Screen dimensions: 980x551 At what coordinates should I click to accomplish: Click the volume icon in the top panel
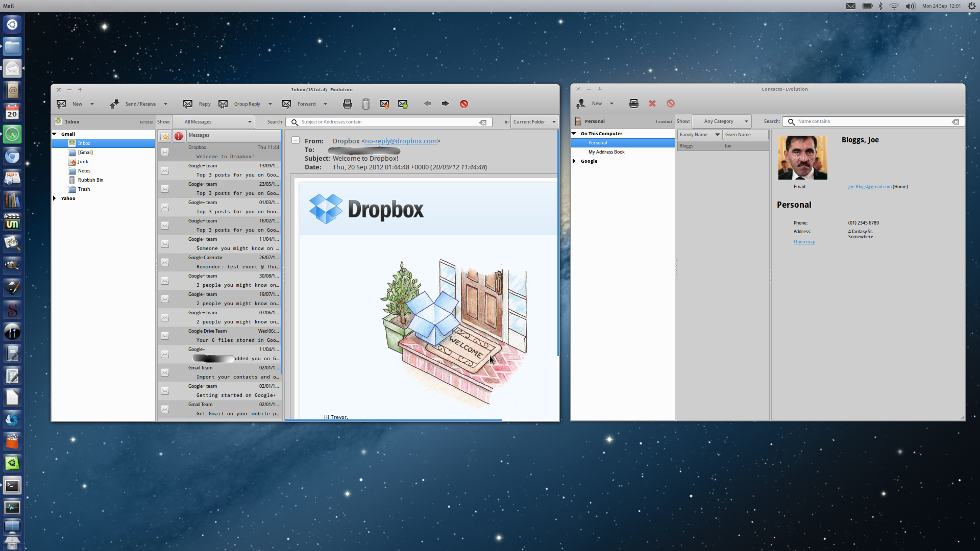pyautogui.click(x=910, y=6)
